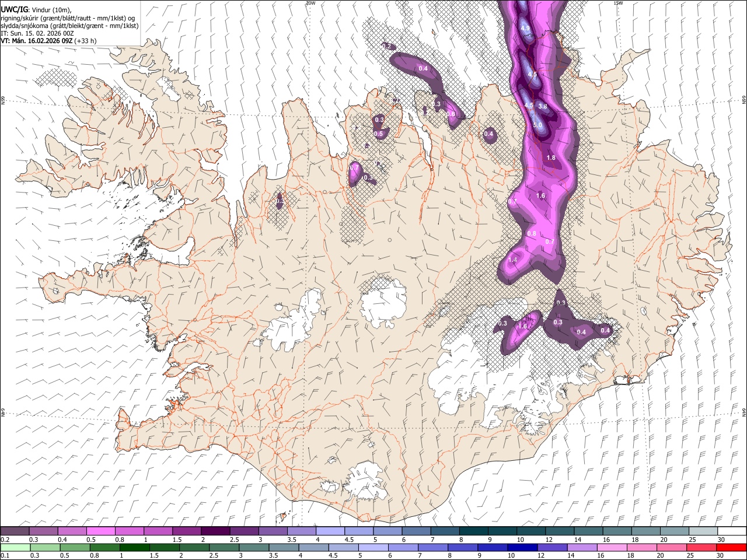
Task: Pick the light lavender 4 swatch, upper scale
Action: [330, 531]
